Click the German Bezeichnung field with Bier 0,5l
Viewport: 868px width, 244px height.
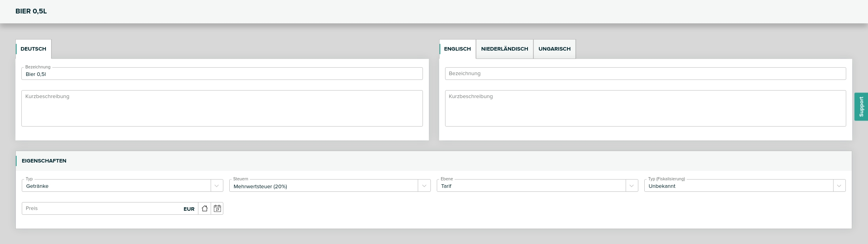click(222, 74)
